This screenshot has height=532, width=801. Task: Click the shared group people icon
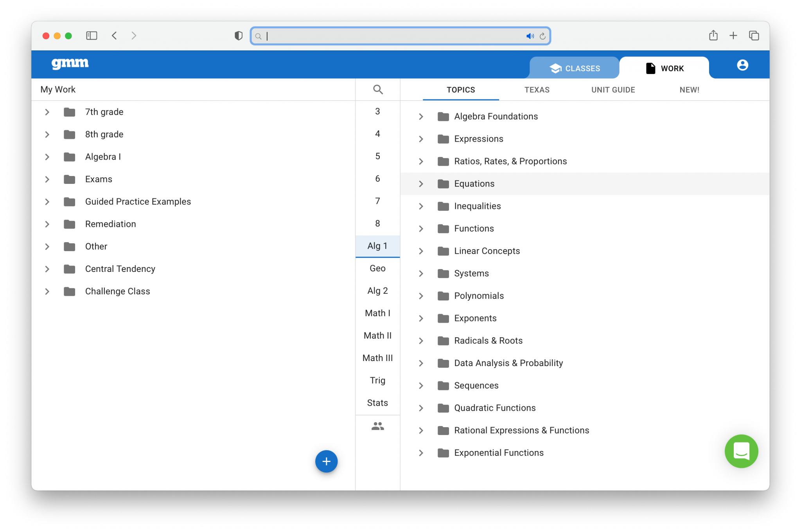[x=377, y=426]
